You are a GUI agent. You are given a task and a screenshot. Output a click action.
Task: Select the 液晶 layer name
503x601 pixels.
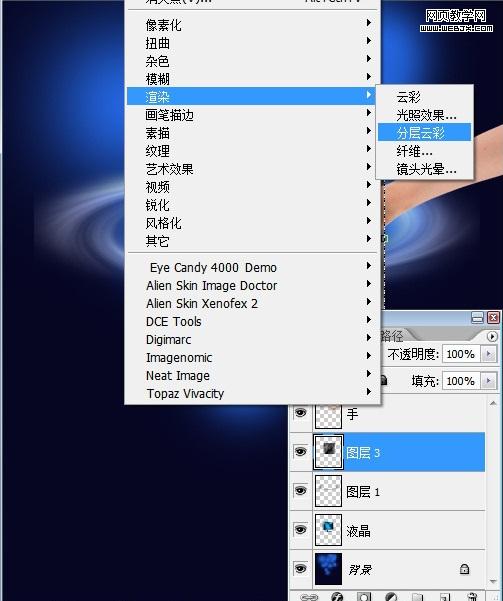point(358,531)
